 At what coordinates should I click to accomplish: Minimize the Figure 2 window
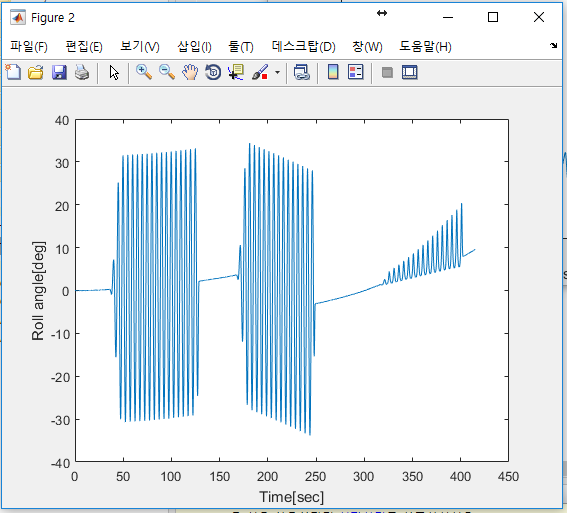click(448, 17)
